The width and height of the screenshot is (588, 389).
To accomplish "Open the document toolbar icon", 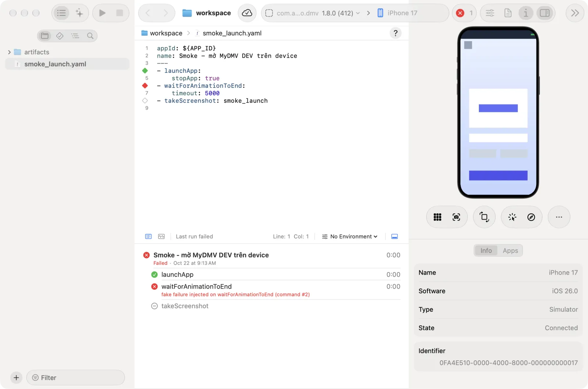I will [508, 13].
